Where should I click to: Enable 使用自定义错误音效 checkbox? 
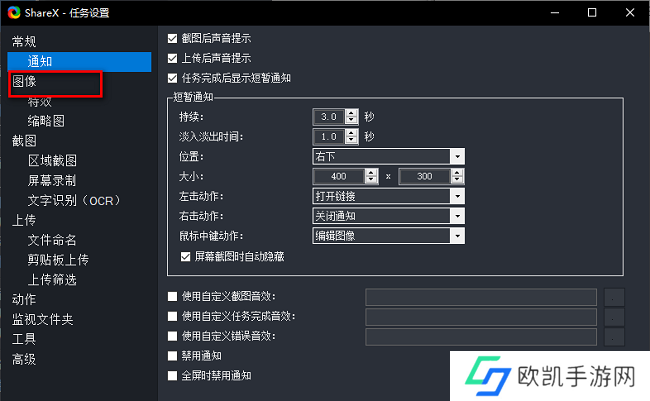(172, 336)
